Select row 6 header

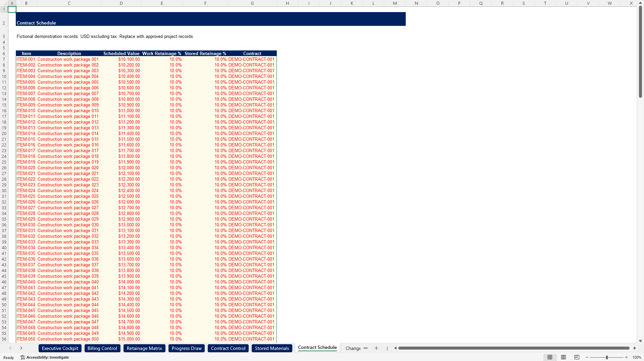(4, 54)
